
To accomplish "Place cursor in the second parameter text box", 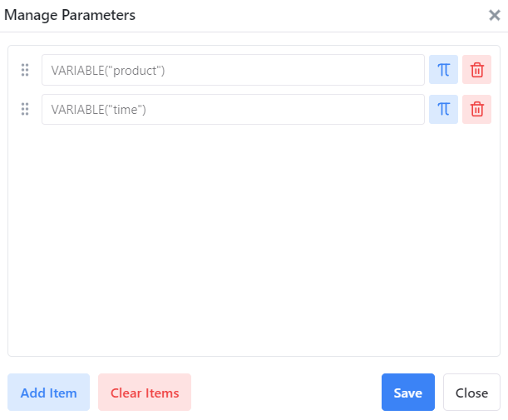I will pyautogui.click(x=233, y=109).
